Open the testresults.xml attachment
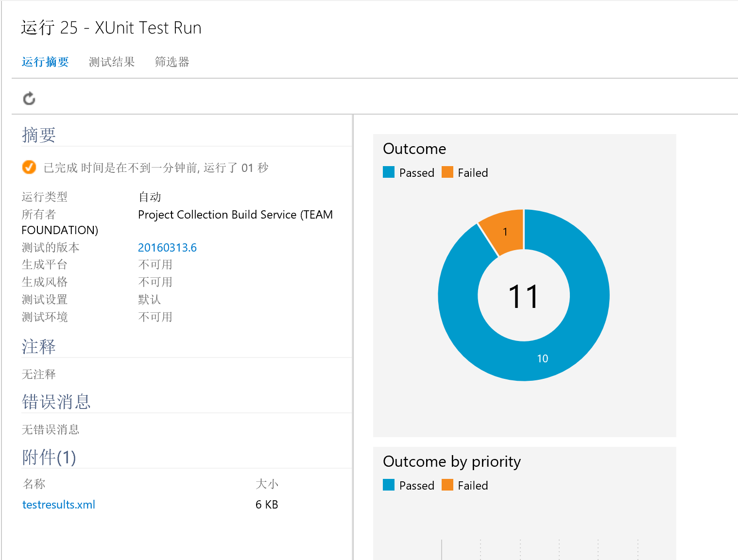 pos(59,505)
